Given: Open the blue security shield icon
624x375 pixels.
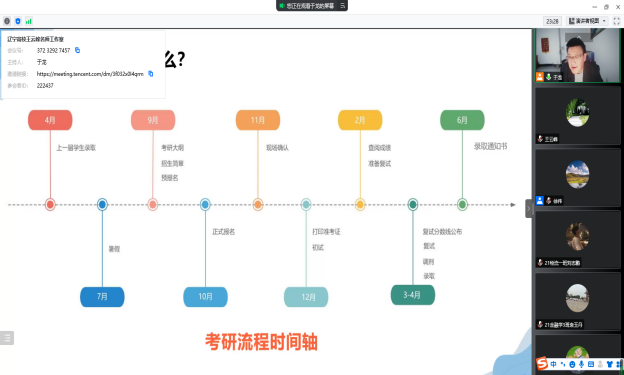Looking at the screenshot, I should 18,21.
